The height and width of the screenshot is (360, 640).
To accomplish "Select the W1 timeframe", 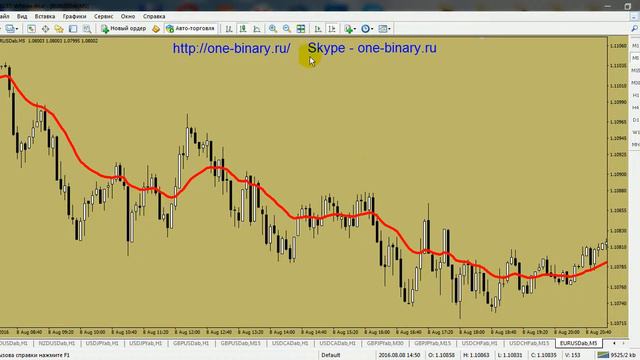I will 636,132.
